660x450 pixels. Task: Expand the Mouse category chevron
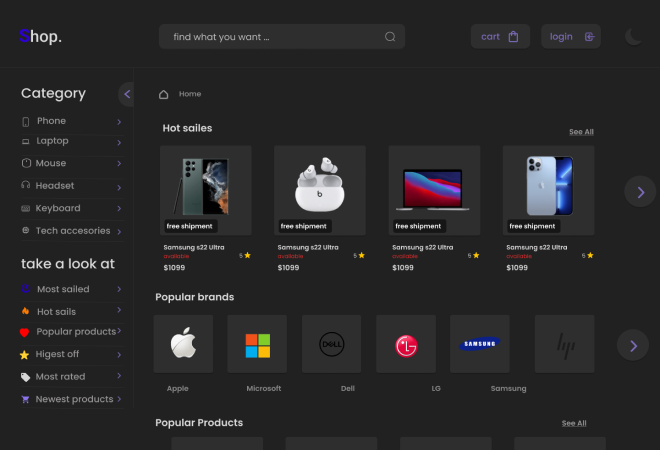click(x=119, y=163)
